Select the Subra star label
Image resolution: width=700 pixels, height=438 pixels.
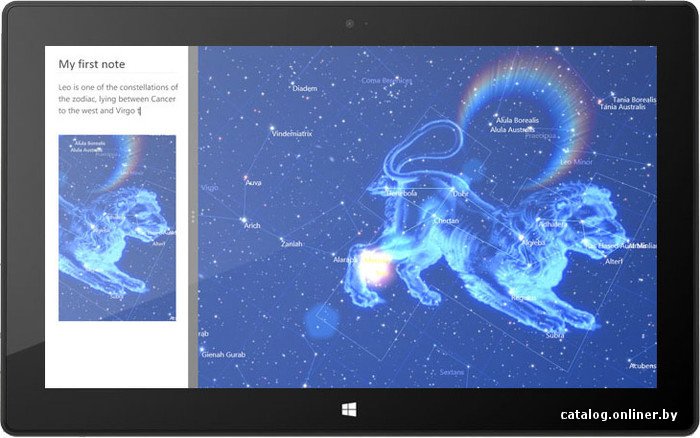pos(554,335)
